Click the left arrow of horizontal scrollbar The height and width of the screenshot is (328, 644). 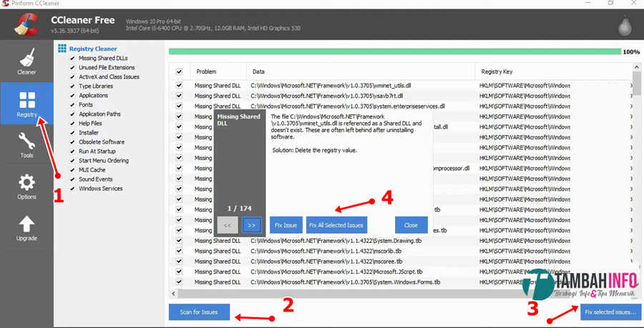coord(173,294)
